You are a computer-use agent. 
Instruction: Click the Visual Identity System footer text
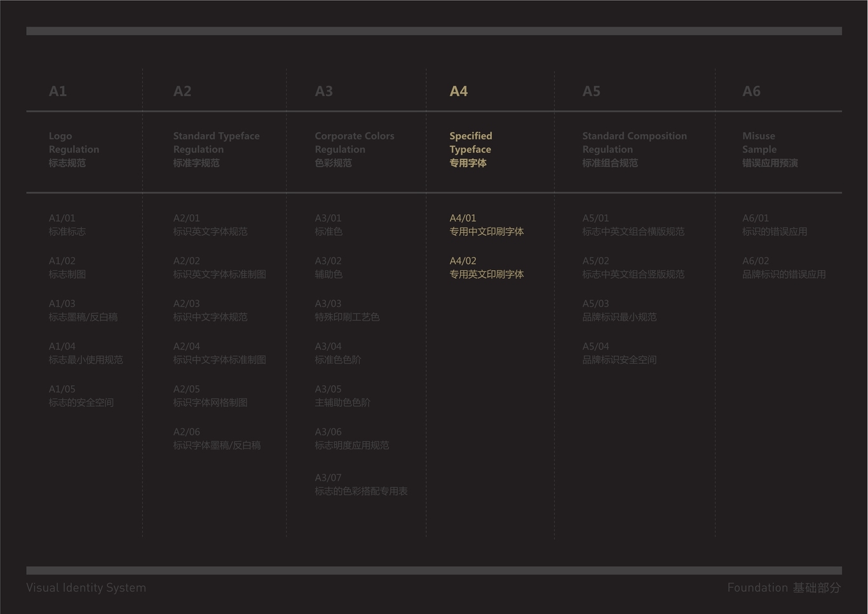(x=86, y=588)
